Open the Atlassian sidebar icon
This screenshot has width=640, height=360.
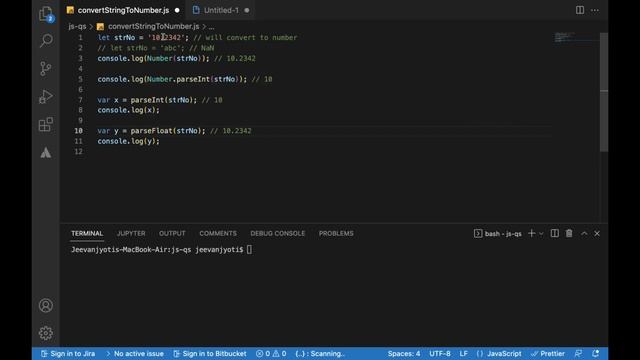(x=46, y=153)
